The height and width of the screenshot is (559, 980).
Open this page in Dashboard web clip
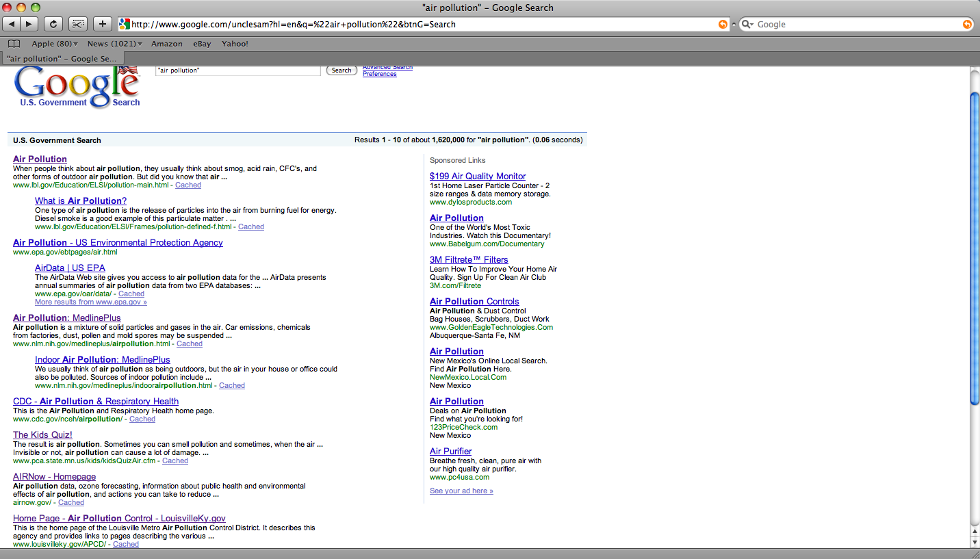tap(78, 24)
